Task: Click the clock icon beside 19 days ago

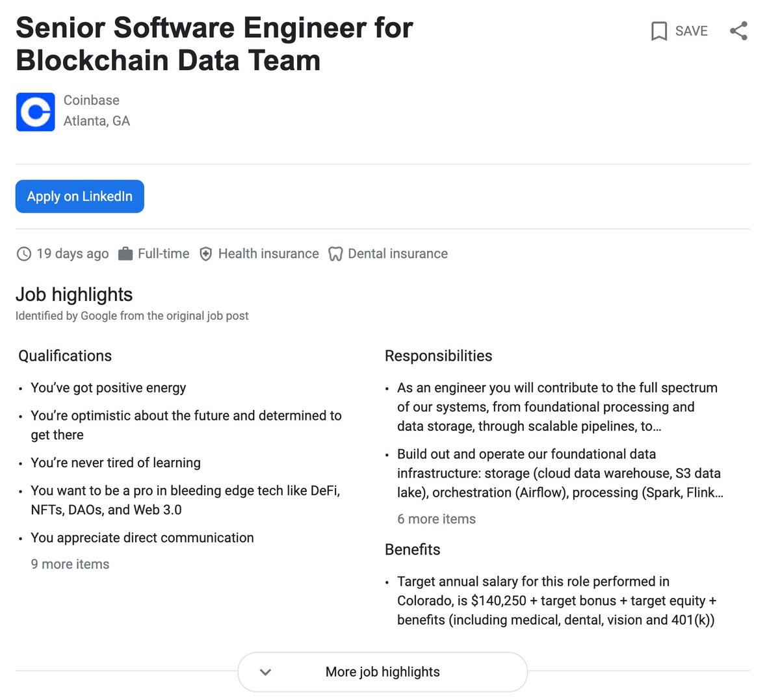Action: (x=24, y=254)
